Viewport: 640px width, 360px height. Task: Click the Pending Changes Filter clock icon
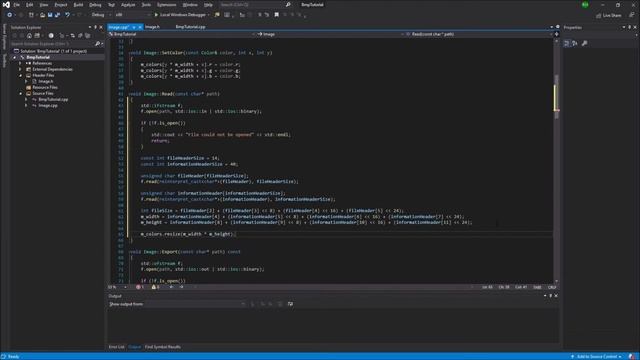51,36
